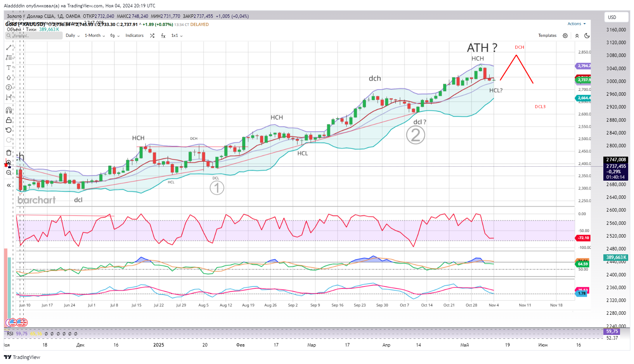
Task: Click the 2,794 upper band price label
Action: (583, 66)
